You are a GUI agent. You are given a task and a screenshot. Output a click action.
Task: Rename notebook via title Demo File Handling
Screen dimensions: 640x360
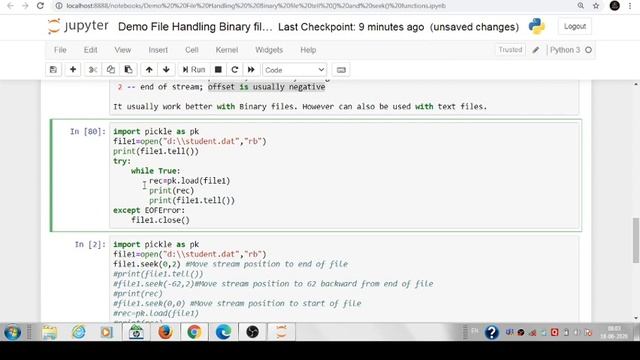(195, 27)
